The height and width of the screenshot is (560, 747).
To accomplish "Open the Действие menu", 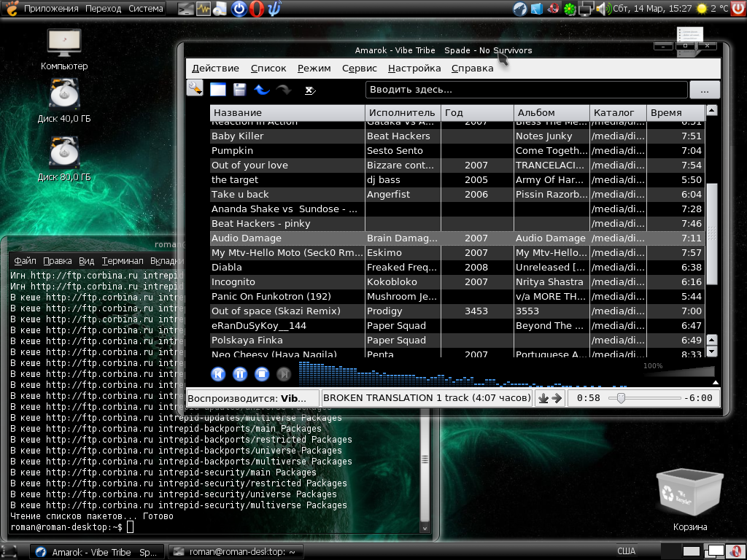I will coord(215,68).
